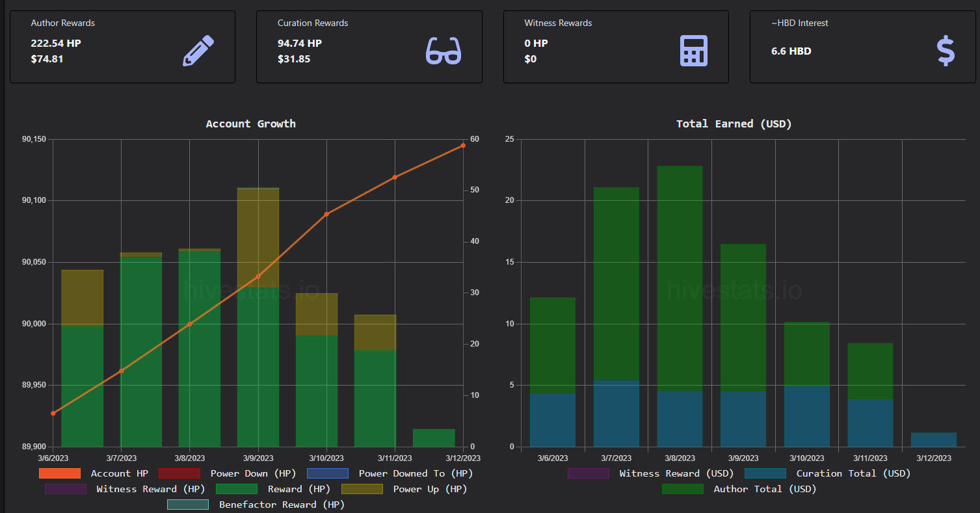Click the Account Growth chart title

pos(251,124)
